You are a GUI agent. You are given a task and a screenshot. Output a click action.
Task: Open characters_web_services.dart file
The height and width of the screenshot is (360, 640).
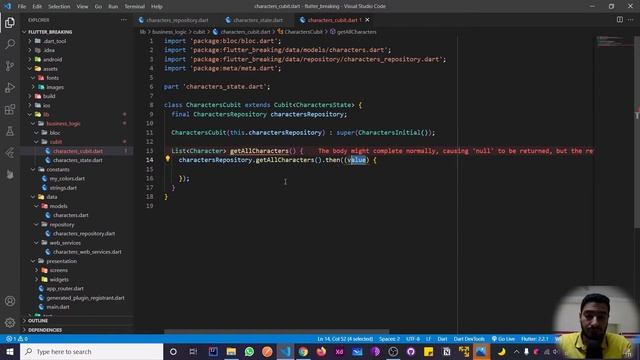pos(87,252)
